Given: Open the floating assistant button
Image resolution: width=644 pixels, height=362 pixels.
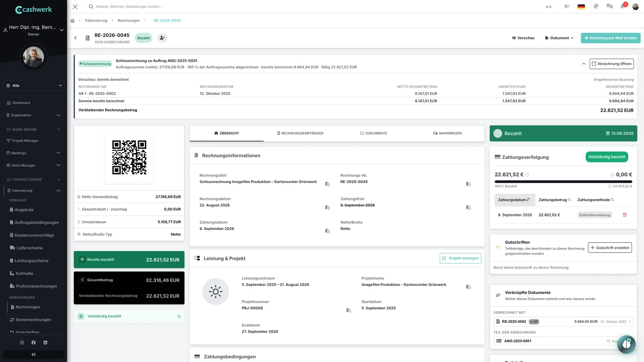Looking at the screenshot, I should pyautogui.click(x=626, y=344).
